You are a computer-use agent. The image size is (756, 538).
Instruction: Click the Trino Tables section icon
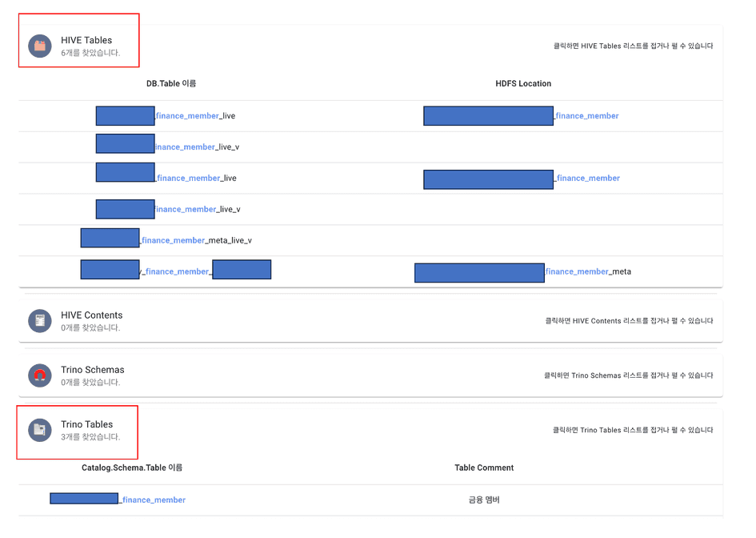pos(40,430)
